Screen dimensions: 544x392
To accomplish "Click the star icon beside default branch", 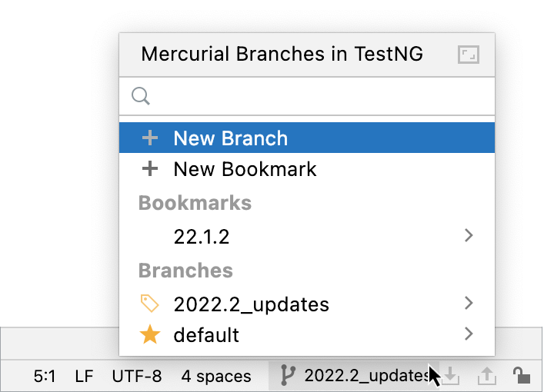I will click(x=150, y=335).
